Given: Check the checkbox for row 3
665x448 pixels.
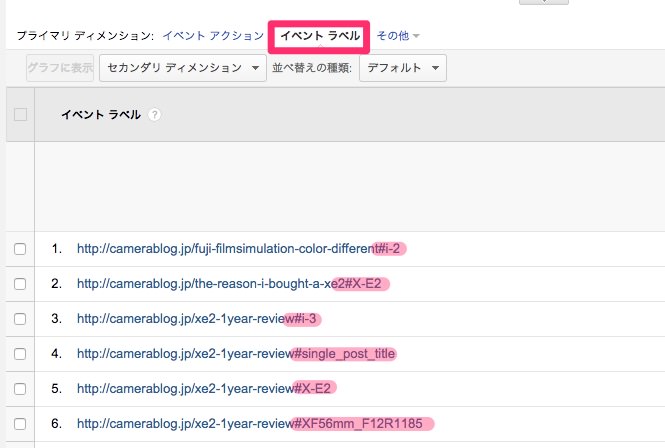Looking at the screenshot, I should point(20,319).
